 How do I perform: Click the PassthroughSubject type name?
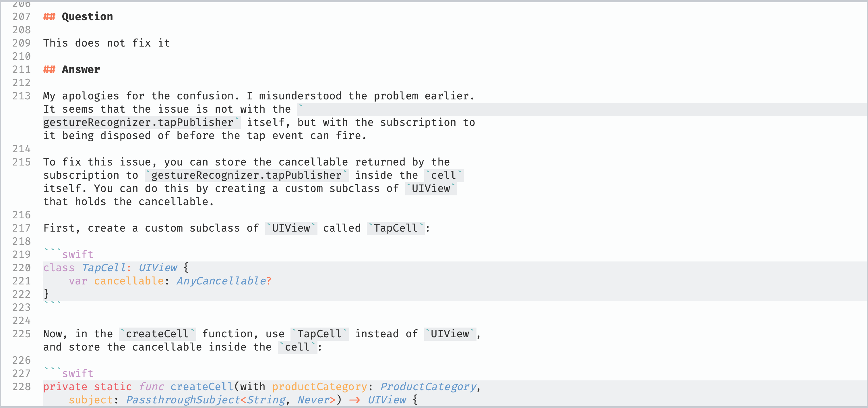pyautogui.click(x=183, y=400)
